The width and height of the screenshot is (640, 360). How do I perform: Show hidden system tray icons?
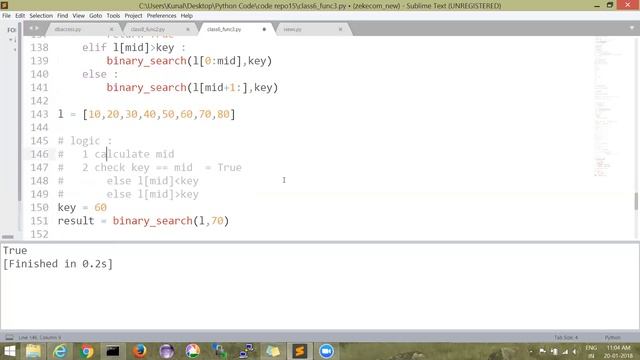(531, 351)
